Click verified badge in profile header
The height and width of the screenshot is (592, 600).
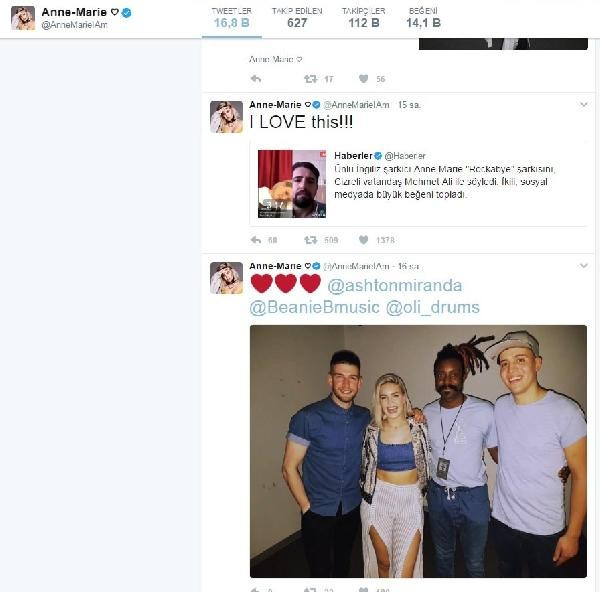coord(126,13)
